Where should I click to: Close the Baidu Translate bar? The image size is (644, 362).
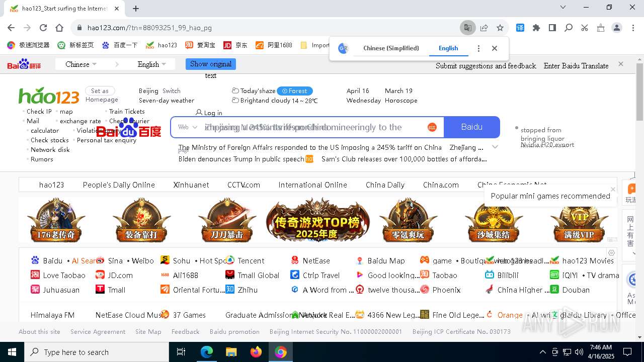click(x=621, y=64)
